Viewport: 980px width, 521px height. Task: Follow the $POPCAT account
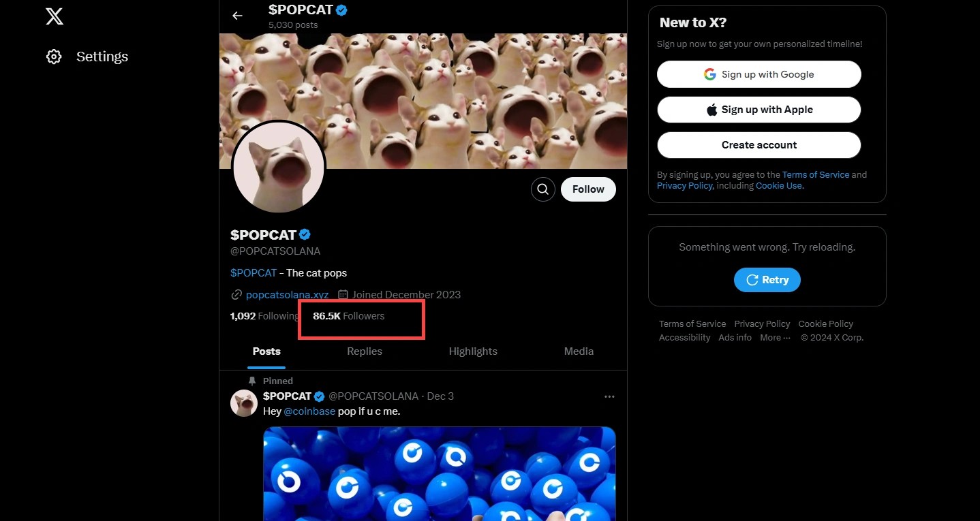[x=588, y=189]
